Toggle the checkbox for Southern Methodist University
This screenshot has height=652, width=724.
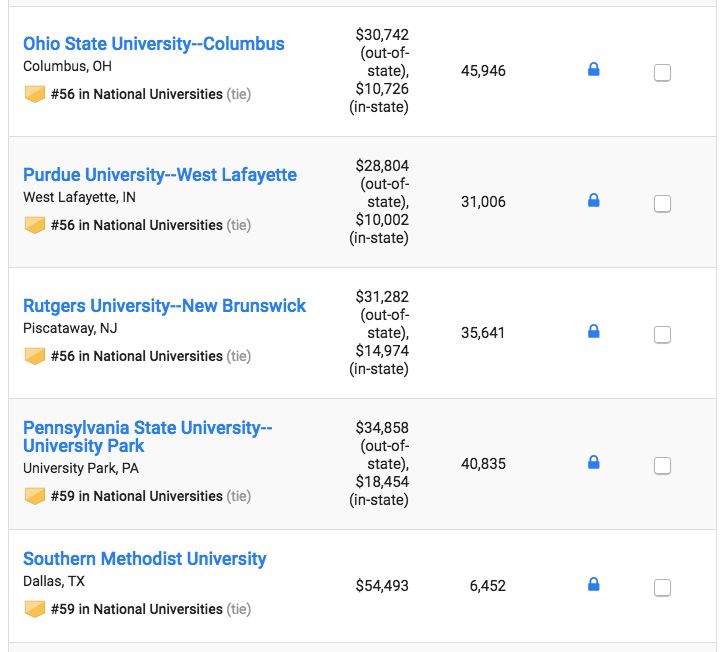(x=662, y=588)
